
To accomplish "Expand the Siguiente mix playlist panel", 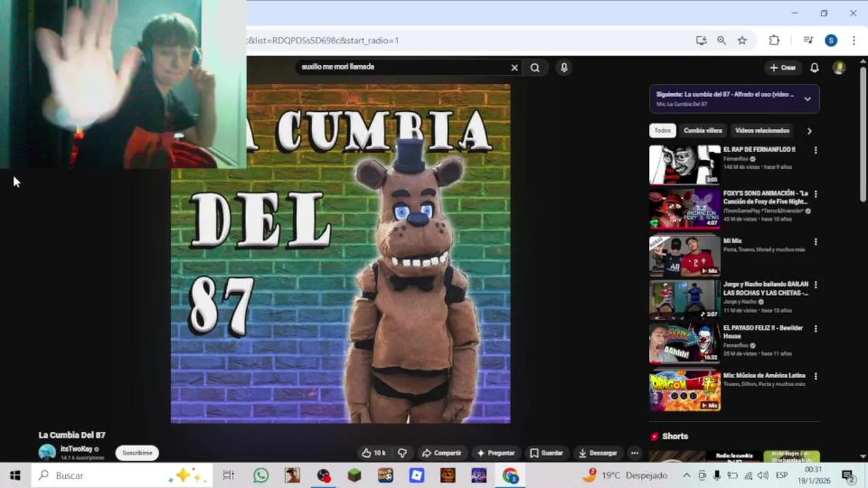I will click(x=807, y=99).
